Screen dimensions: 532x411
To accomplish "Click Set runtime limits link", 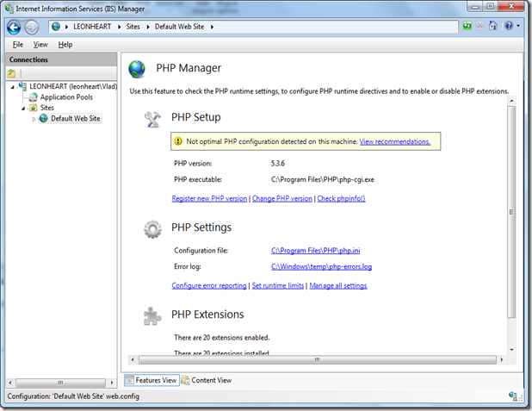I will click(x=278, y=286).
